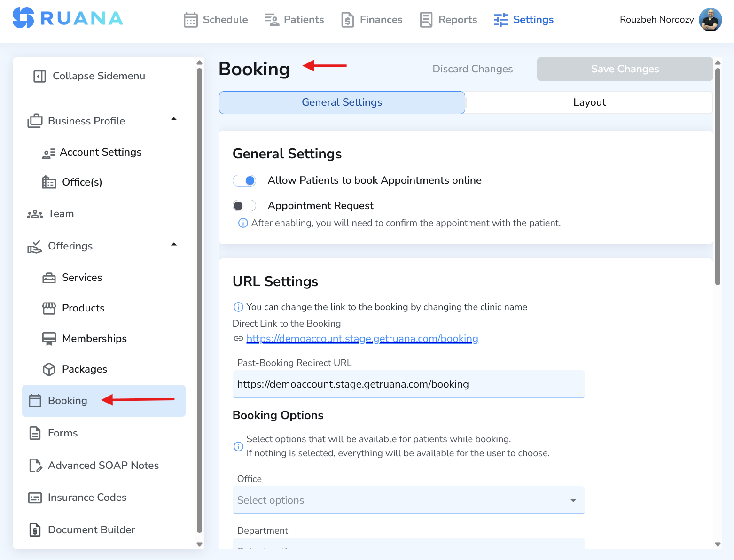Click the Memberships medal icon
Screen dimensions: 734x560
[x=49, y=338]
